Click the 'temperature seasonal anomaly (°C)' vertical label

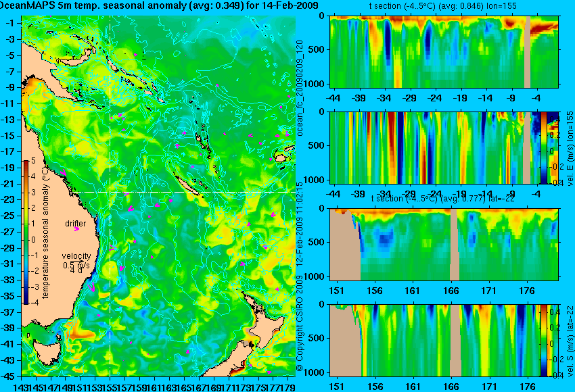point(45,232)
